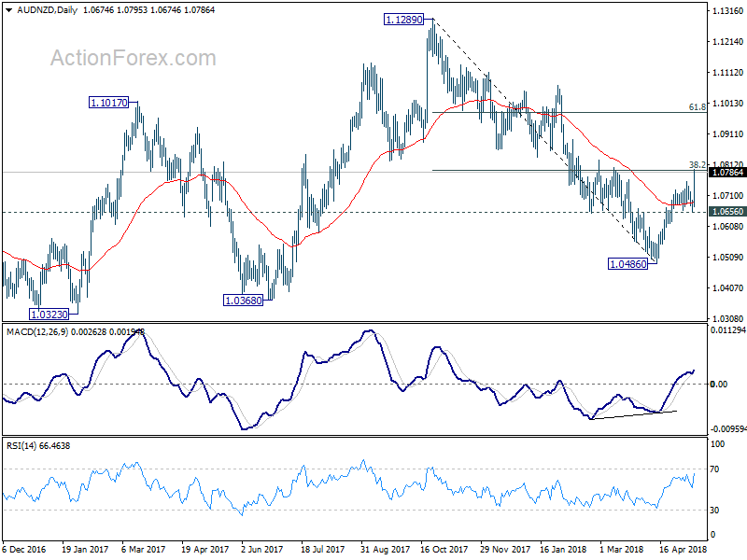Click the 16 Jan 2018 date label
747x560 pixels.
pos(564,550)
